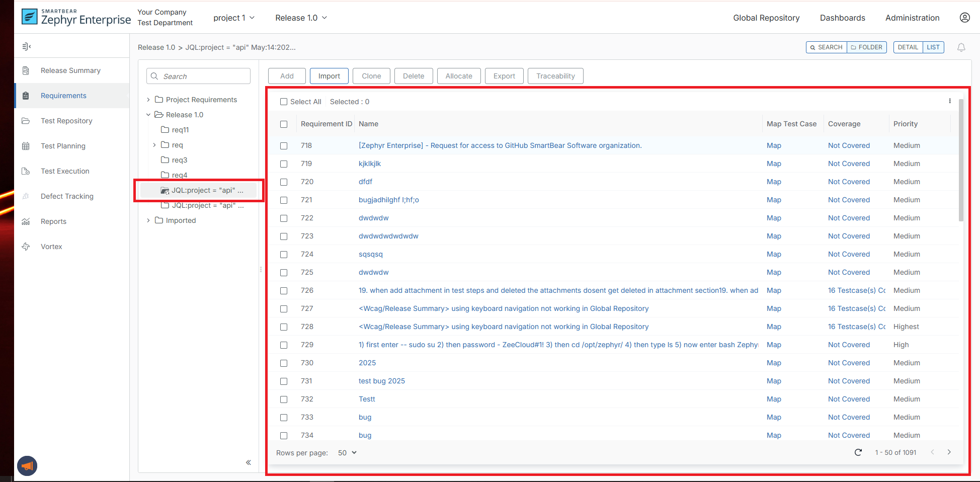Check the Select All checkbox
980x482 pixels.
pyautogui.click(x=284, y=102)
